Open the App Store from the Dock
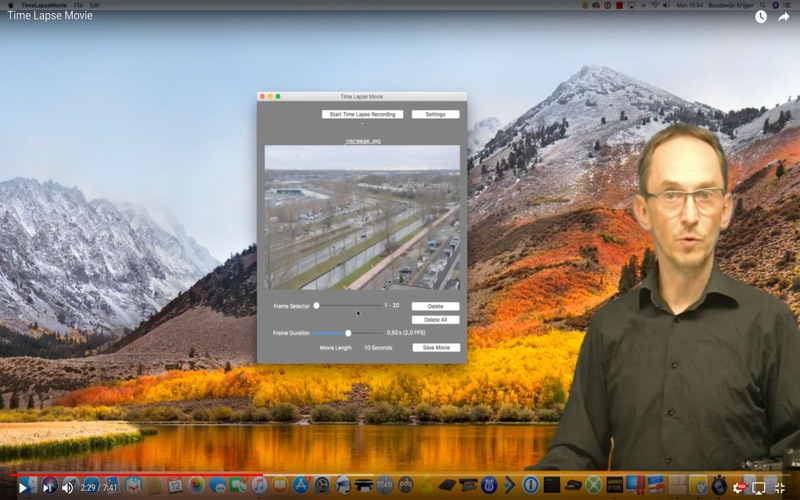Viewport: 800px width, 500px height. click(301, 485)
